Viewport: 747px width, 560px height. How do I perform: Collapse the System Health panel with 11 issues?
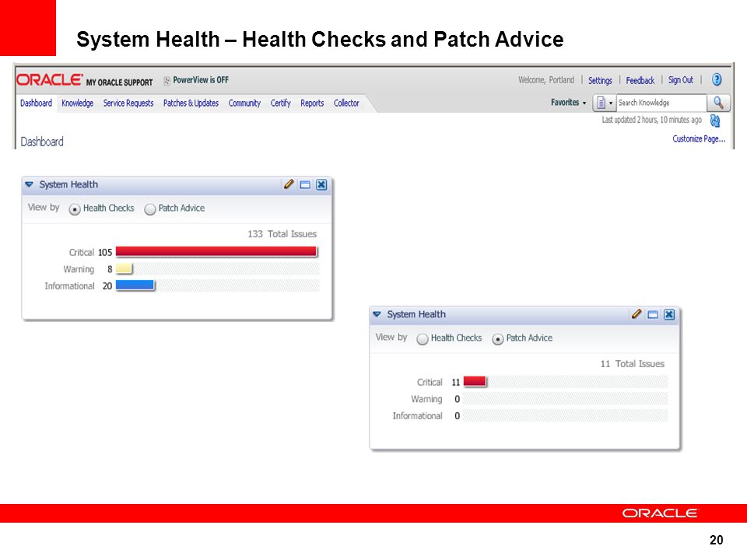click(x=377, y=314)
